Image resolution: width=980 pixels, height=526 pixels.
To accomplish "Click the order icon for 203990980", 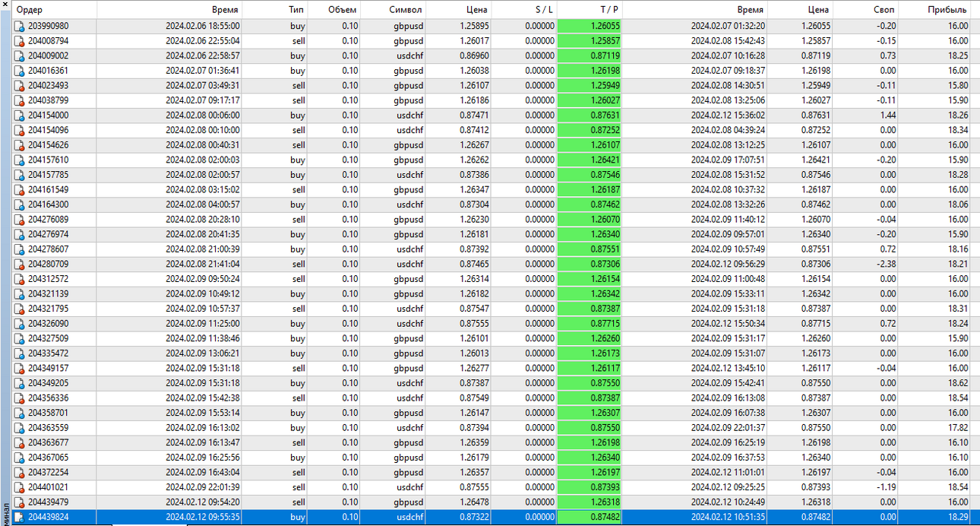I will click(x=20, y=26).
